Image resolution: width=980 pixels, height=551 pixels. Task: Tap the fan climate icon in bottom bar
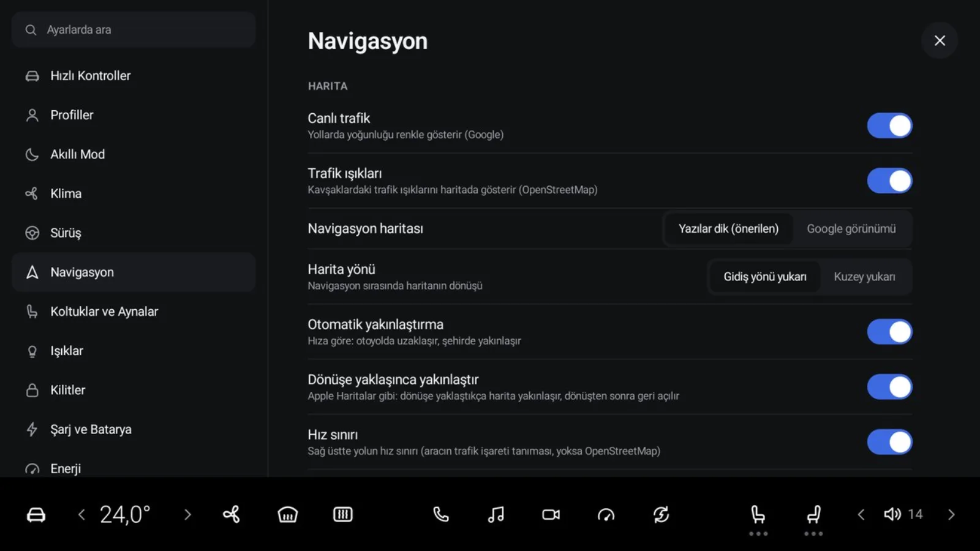[x=232, y=514]
